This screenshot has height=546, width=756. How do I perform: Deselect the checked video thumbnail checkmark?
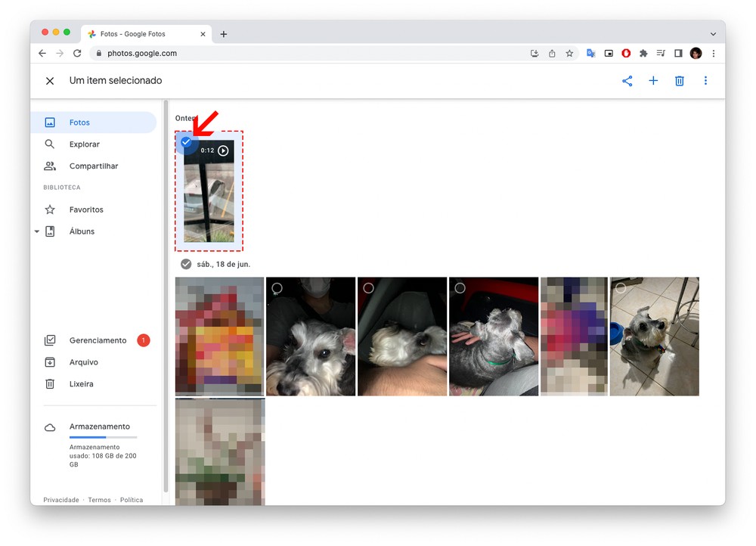coord(186,142)
